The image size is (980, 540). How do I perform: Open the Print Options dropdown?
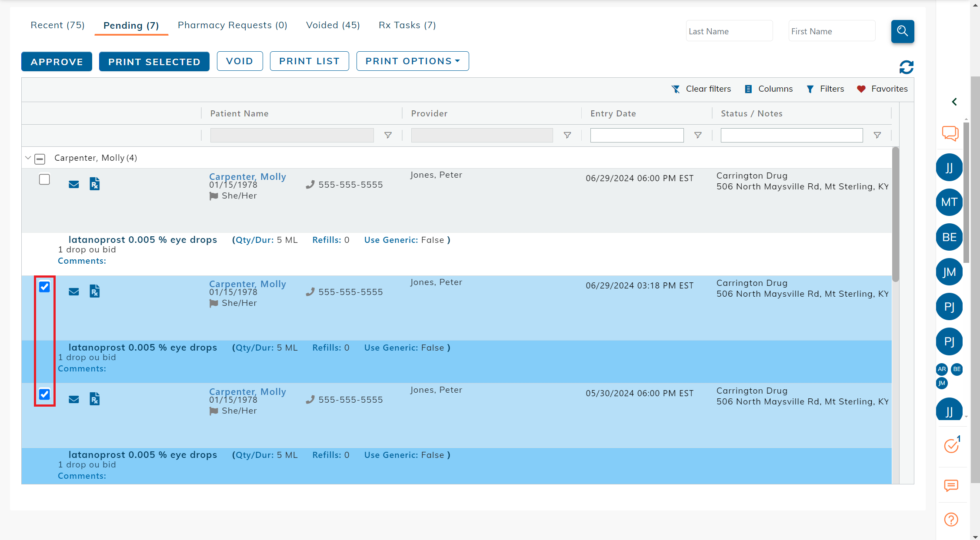click(x=413, y=61)
